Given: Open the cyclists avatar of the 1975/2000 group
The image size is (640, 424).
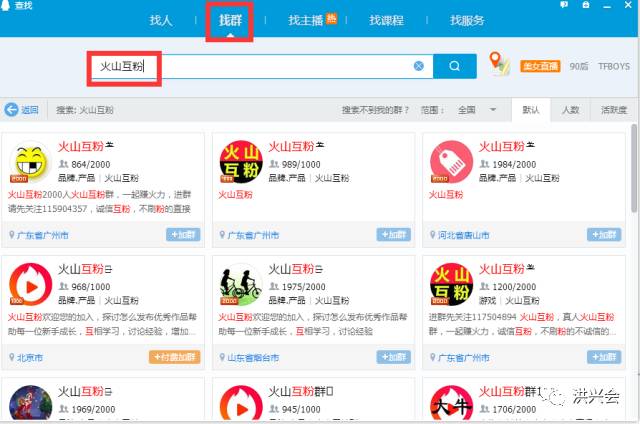Looking at the screenshot, I should [241, 284].
